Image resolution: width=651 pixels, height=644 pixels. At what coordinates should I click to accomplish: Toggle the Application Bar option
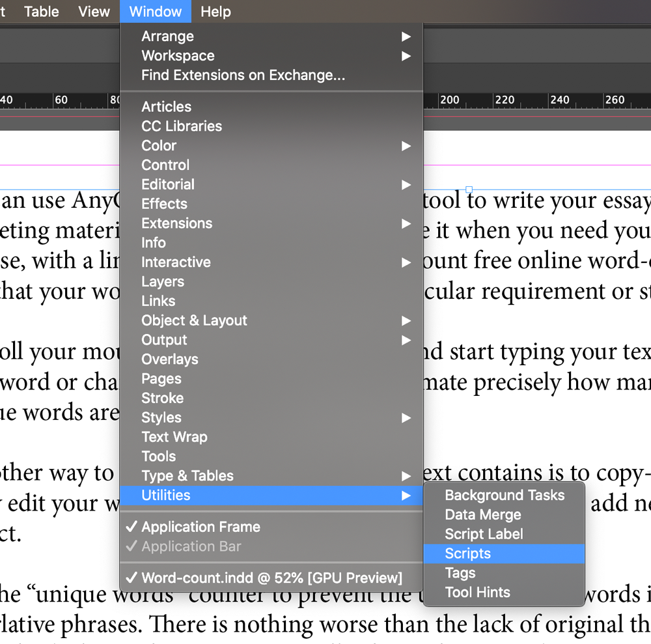[x=191, y=546]
